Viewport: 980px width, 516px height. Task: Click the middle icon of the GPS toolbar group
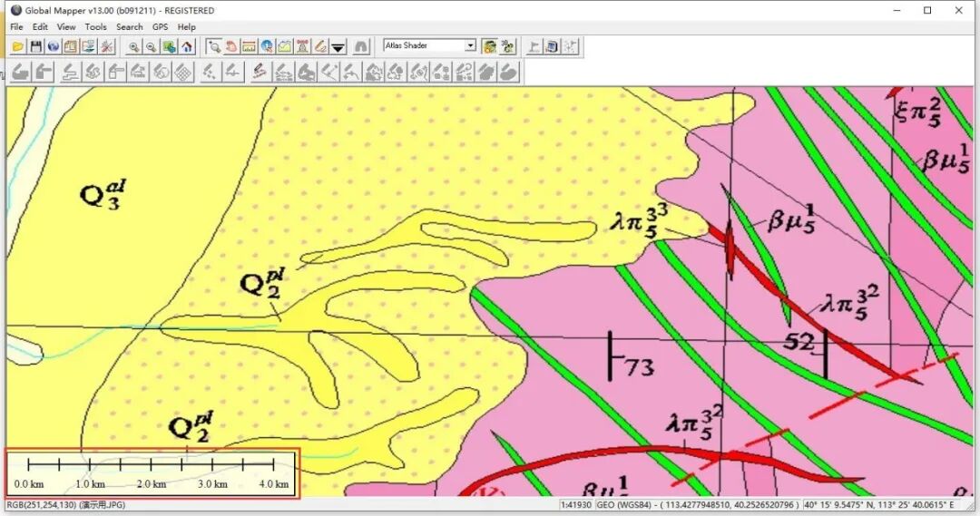click(552, 46)
